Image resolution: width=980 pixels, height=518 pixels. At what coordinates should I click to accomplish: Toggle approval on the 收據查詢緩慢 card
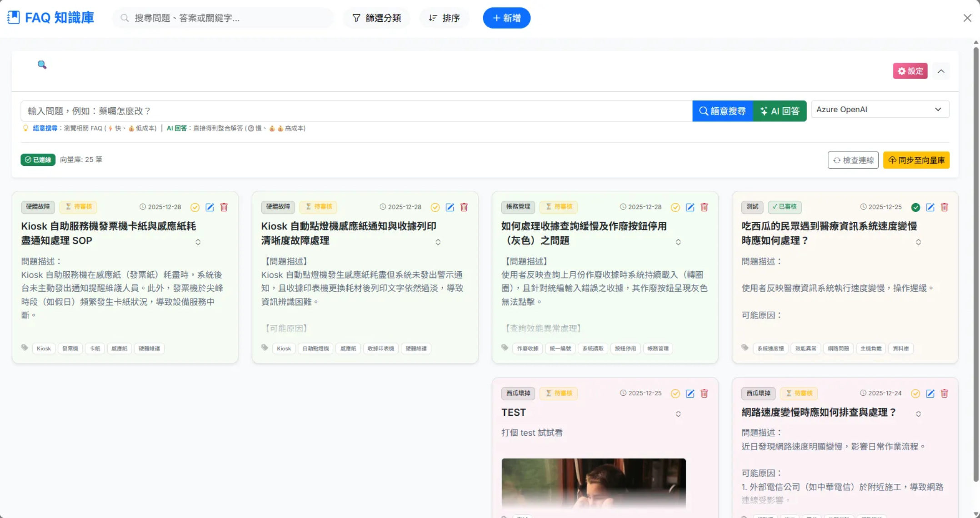pyautogui.click(x=675, y=207)
